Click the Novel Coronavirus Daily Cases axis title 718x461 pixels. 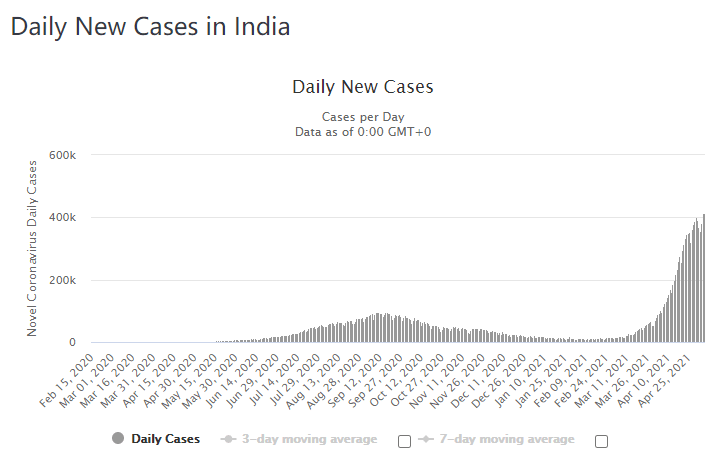32,249
